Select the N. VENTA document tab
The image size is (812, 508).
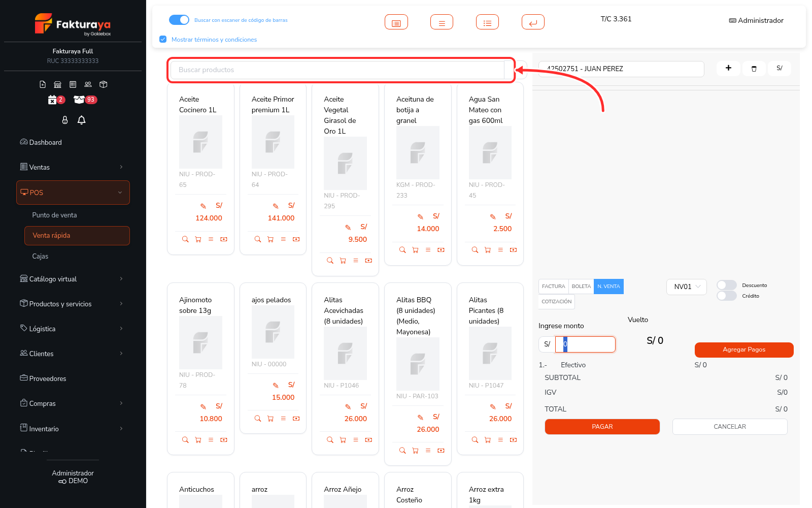coord(608,287)
